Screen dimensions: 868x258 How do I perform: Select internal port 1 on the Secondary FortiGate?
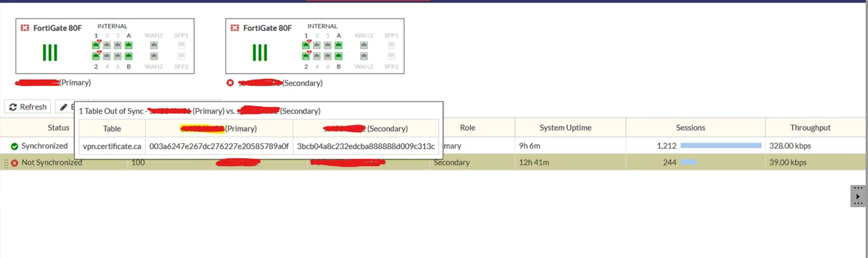click(x=306, y=46)
